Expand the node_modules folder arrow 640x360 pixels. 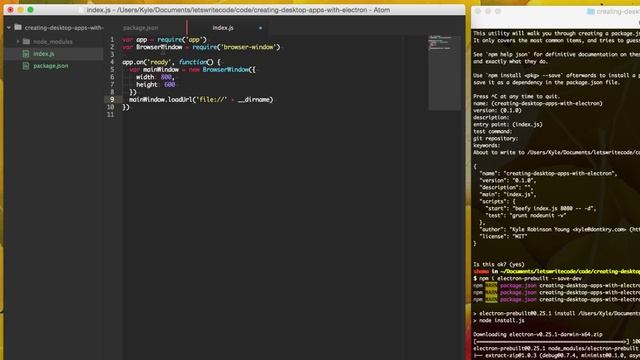click(18, 42)
